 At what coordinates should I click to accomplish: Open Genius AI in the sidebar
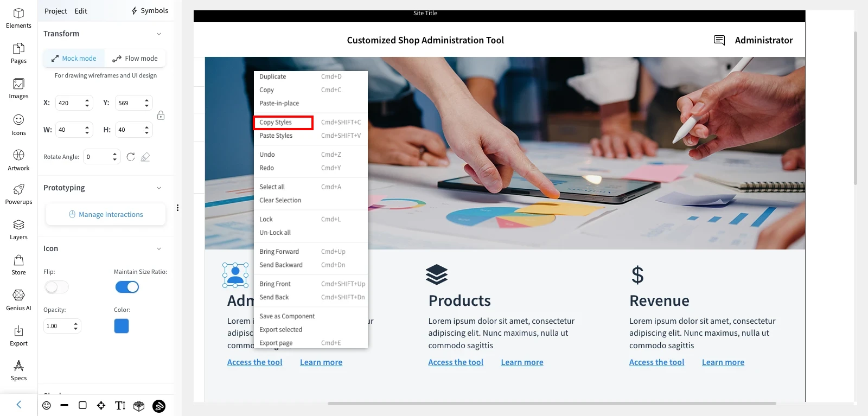pyautogui.click(x=18, y=300)
